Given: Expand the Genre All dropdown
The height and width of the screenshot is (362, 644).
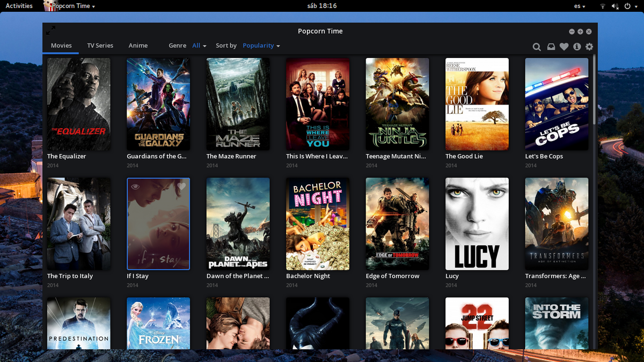Looking at the screenshot, I should click(x=199, y=46).
